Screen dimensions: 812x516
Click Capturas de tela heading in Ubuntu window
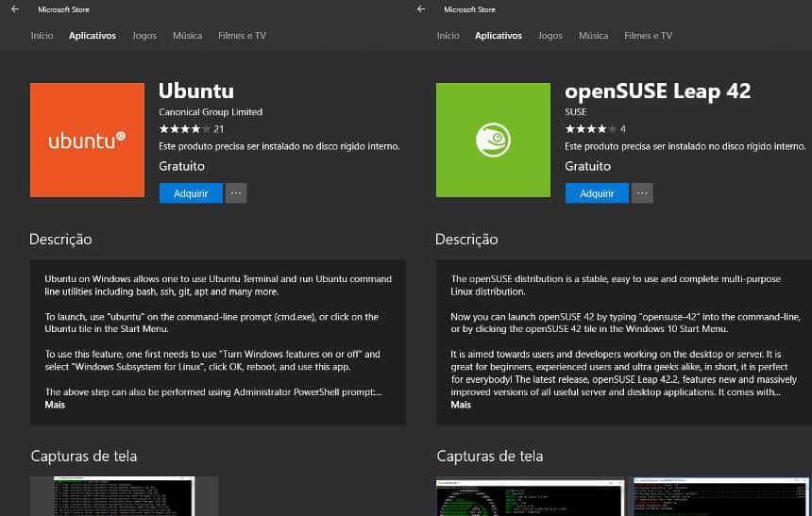pos(84,456)
